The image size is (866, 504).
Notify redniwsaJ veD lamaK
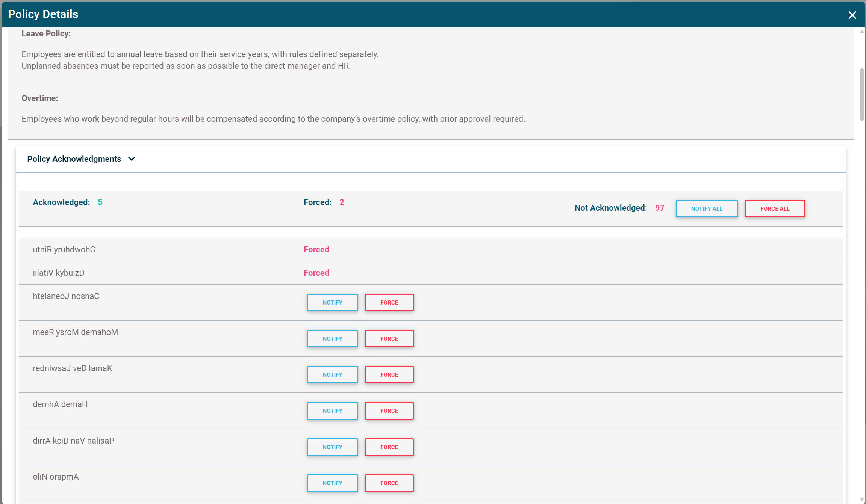[332, 374]
